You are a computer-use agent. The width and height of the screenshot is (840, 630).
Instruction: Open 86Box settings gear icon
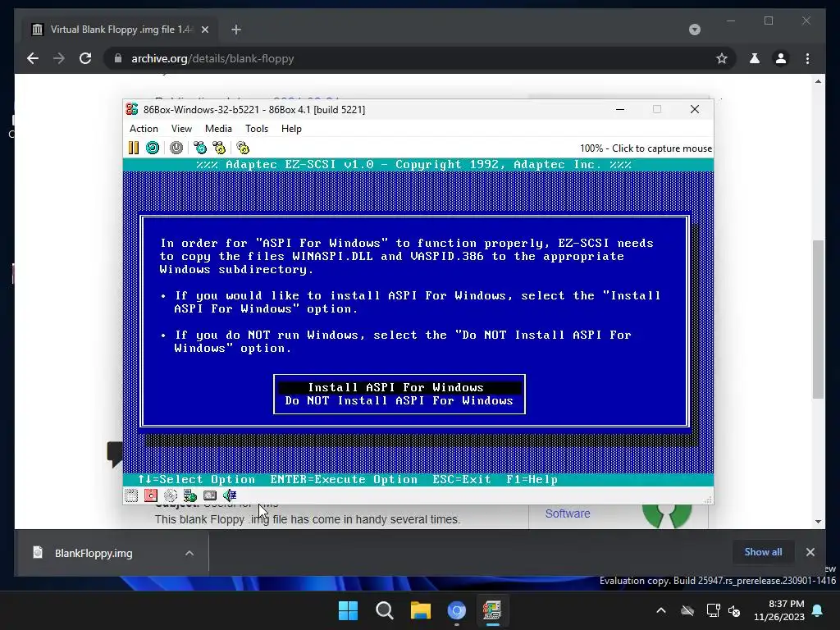(243, 148)
